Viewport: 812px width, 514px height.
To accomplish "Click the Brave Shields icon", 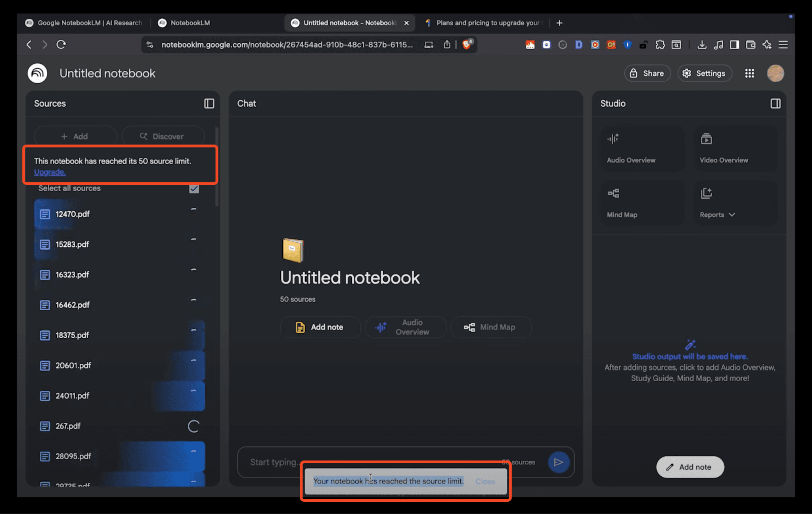I will point(466,44).
